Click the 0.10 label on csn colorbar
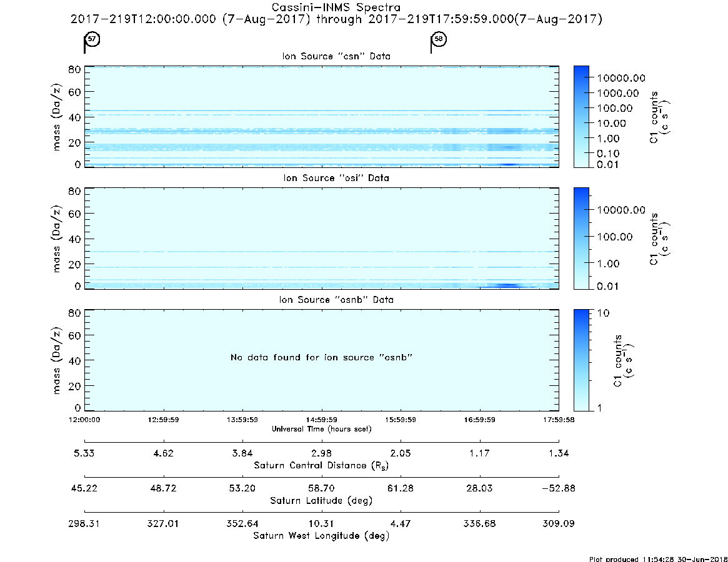Image resolution: width=728 pixels, height=562 pixels. [x=608, y=153]
